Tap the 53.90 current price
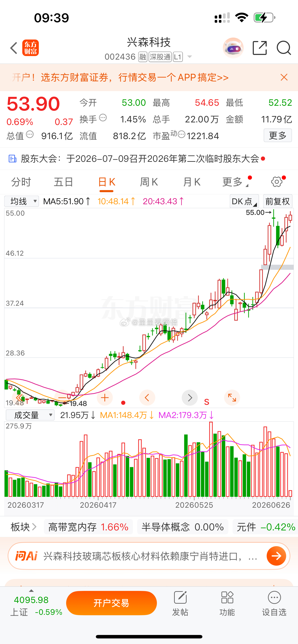Viewport: 298px width, 644px height. [33, 104]
